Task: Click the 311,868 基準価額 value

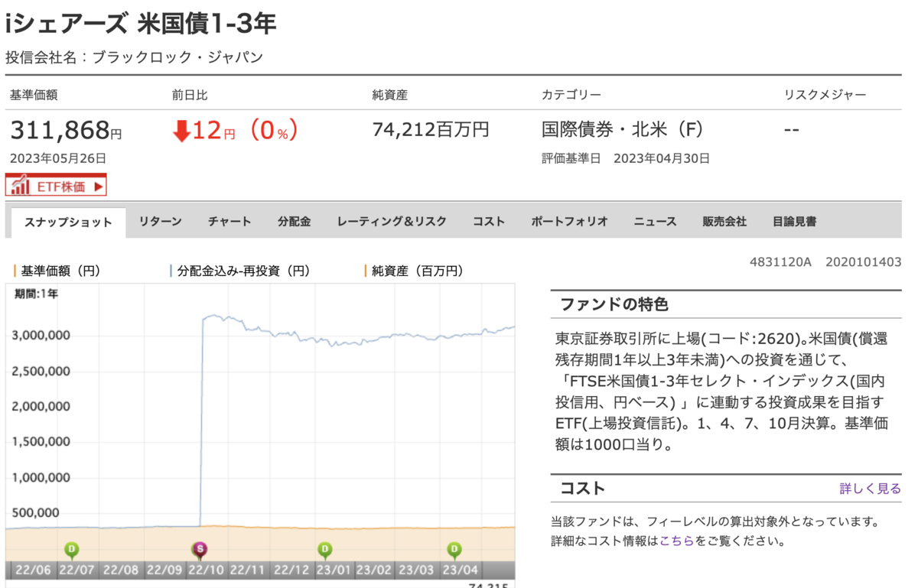Action: click(x=60, y=131)
